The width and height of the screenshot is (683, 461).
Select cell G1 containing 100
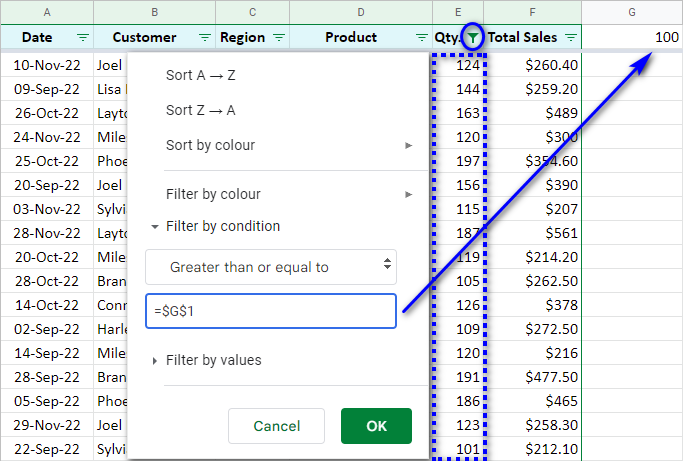(632, 37)
